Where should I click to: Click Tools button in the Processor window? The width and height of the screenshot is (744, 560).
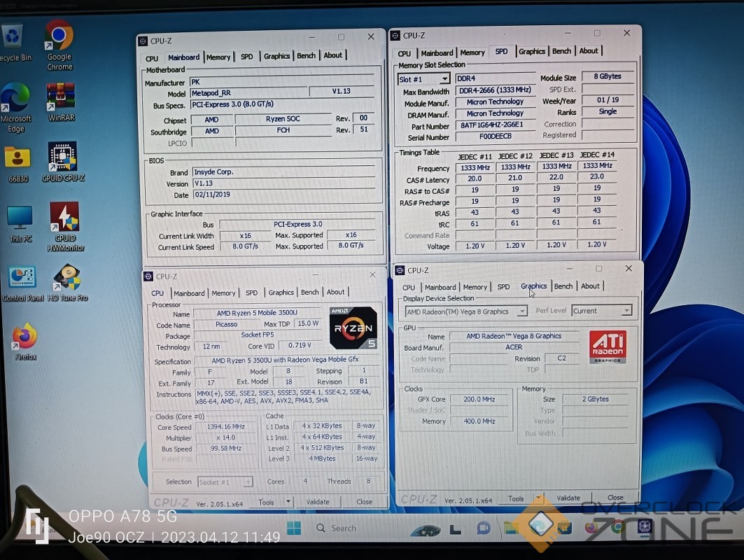coord(266,502)
